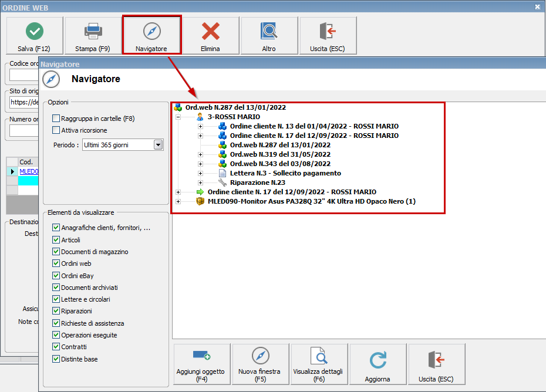Click the person icon next to 3-ROSSI MARIO
The height and width of the screenshot is (392, 546).
[x=200, y=117]
